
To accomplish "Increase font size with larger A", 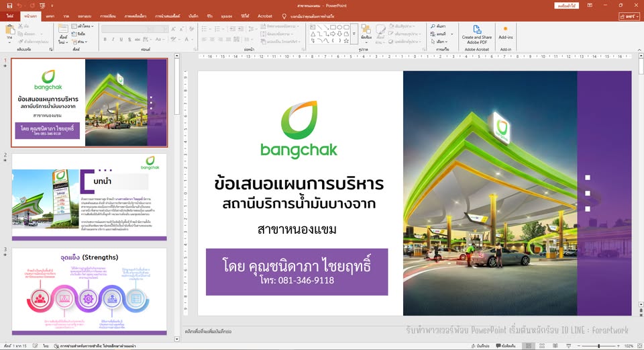I will point(174,29).
